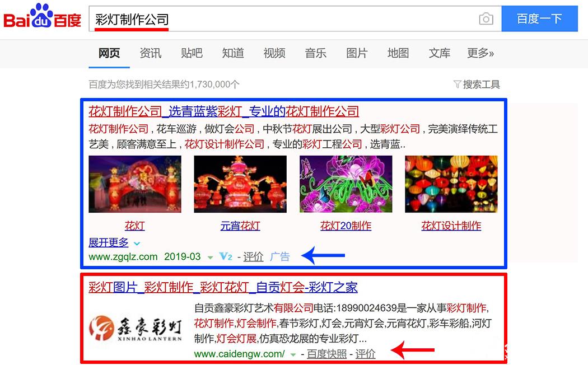588x365 pixels.
Task: Click description text starting 自贡鑫豪彩灯艺术
Action: (x=343, y=323)
